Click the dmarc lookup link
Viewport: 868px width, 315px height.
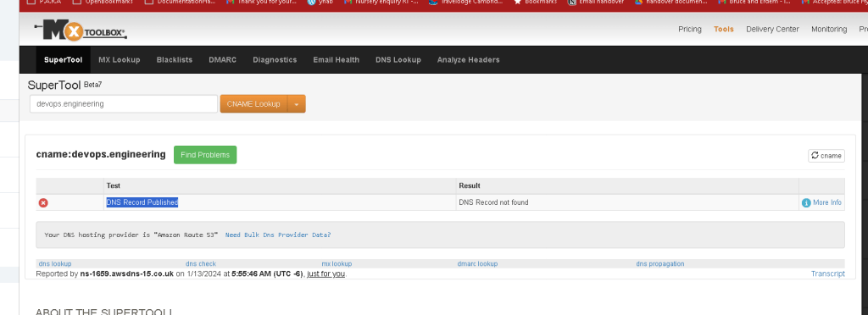click(x=477, y=264)
